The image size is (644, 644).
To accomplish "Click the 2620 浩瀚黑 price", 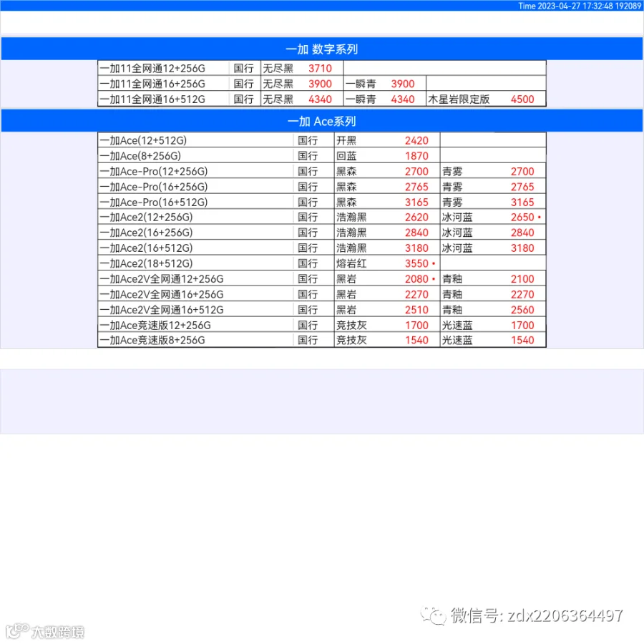I will 416,218.
